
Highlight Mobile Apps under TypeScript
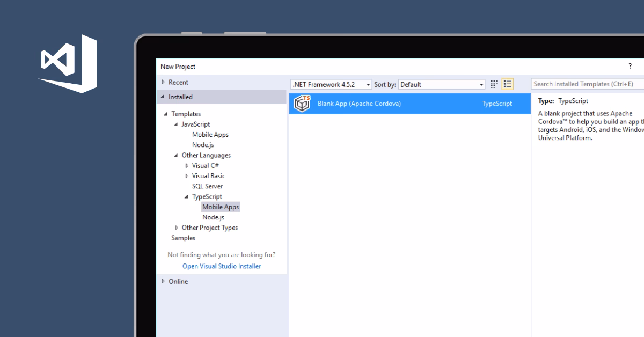pyautogui.click(x=221, y=207)
